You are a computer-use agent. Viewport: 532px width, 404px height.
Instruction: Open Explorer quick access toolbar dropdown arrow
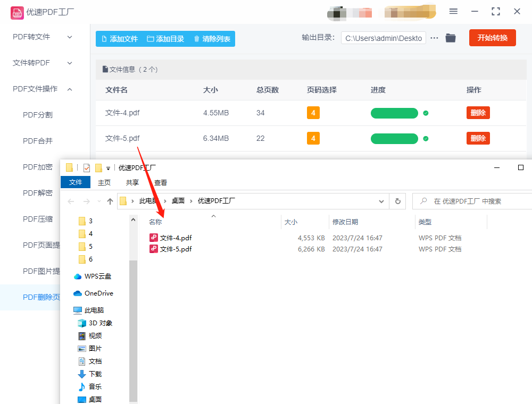click(x=108, y=168)
